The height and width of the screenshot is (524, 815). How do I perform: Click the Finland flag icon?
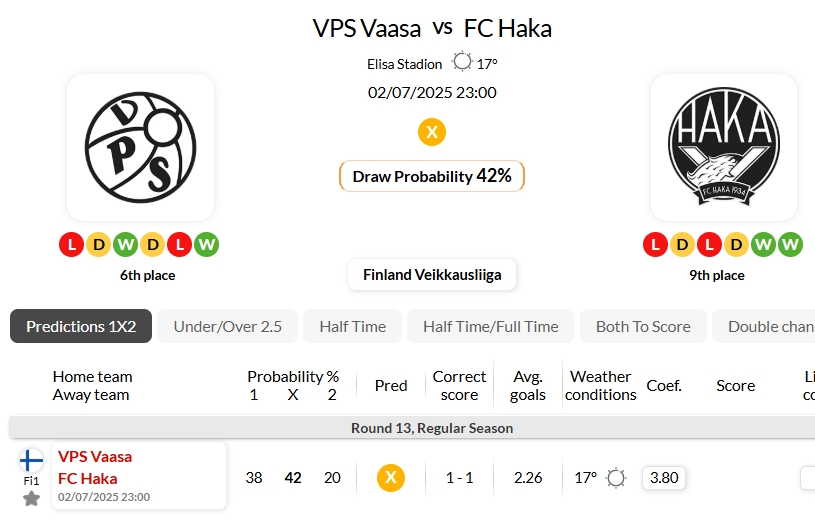click(31, 461)
